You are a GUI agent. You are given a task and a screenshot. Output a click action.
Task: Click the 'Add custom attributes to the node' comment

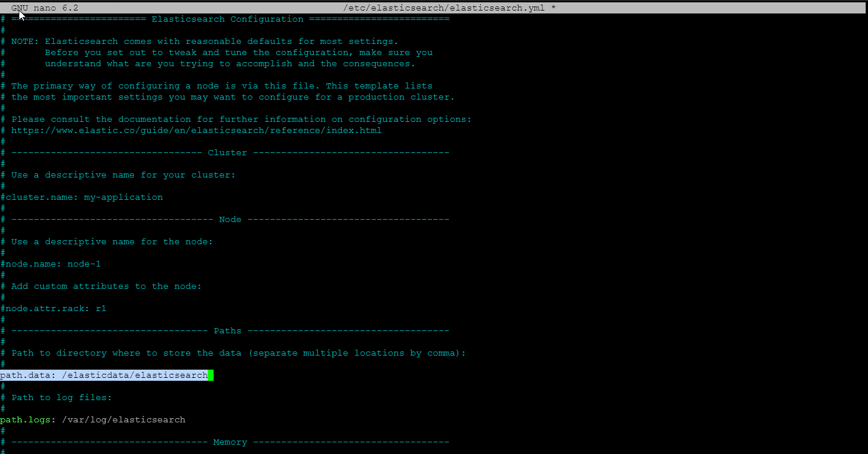tap(101, 286)
